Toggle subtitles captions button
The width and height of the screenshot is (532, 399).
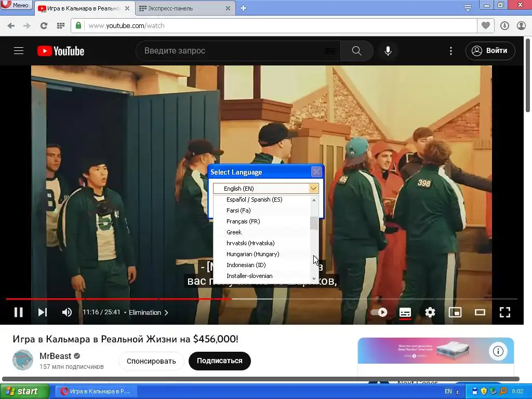(405, 312)
